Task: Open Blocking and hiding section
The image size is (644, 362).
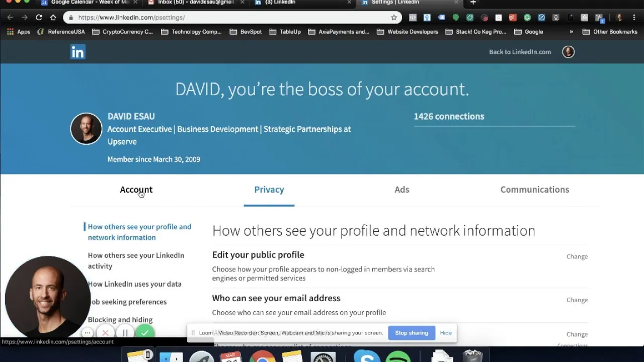Action: [120, 320]
